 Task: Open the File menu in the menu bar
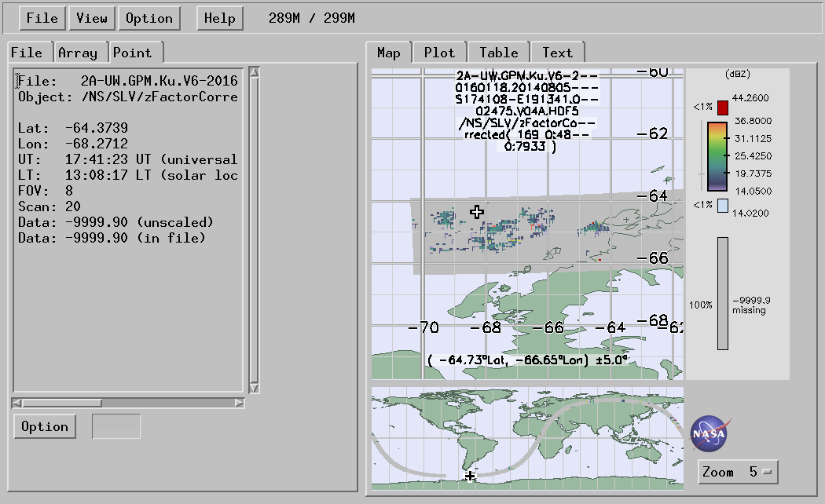coord(42,18)
